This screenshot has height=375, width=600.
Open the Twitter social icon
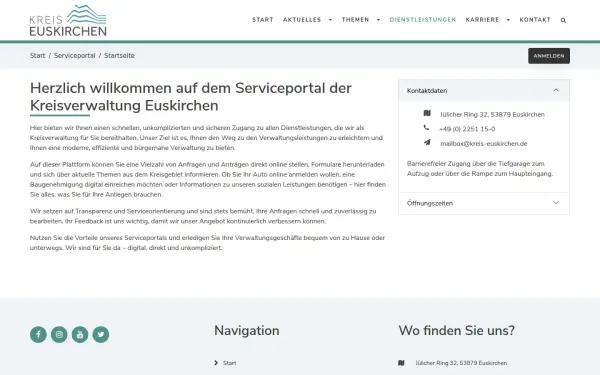coord(101,334)
